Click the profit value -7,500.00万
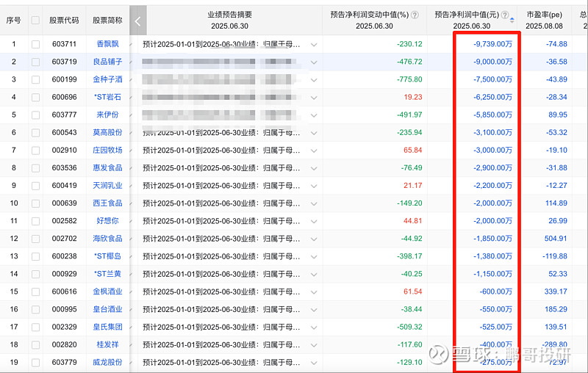 click(x=492, y=79)
